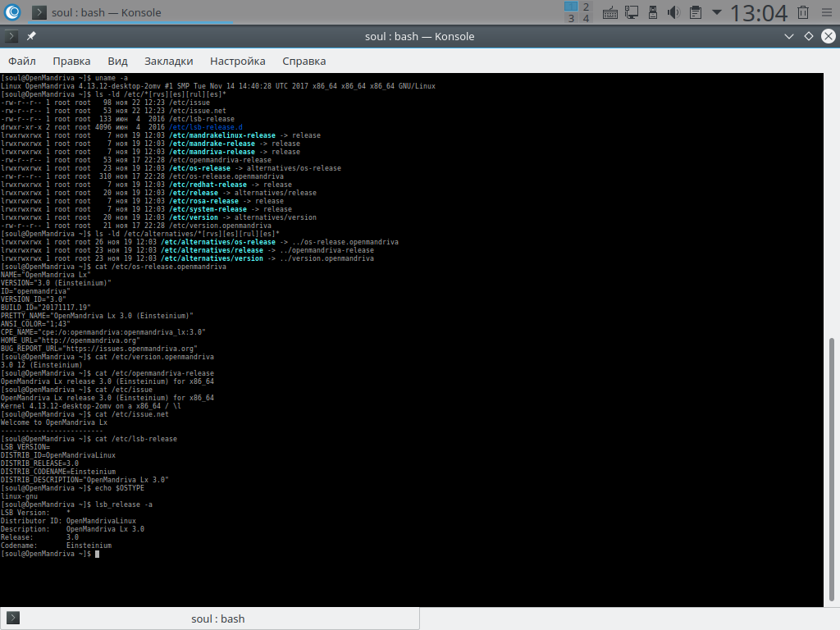
Task: Open the Закладки menu
Action: pyautogui.click(x=169, y=61)
